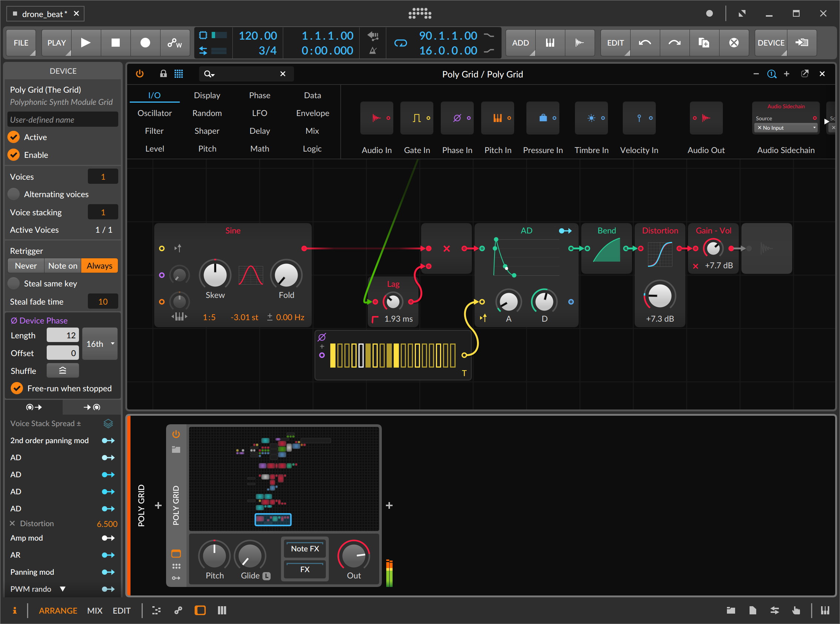Screen dimensions: 840x624
Task: Click the duplicate icon in EDIT section
Action: click(704, 43)
